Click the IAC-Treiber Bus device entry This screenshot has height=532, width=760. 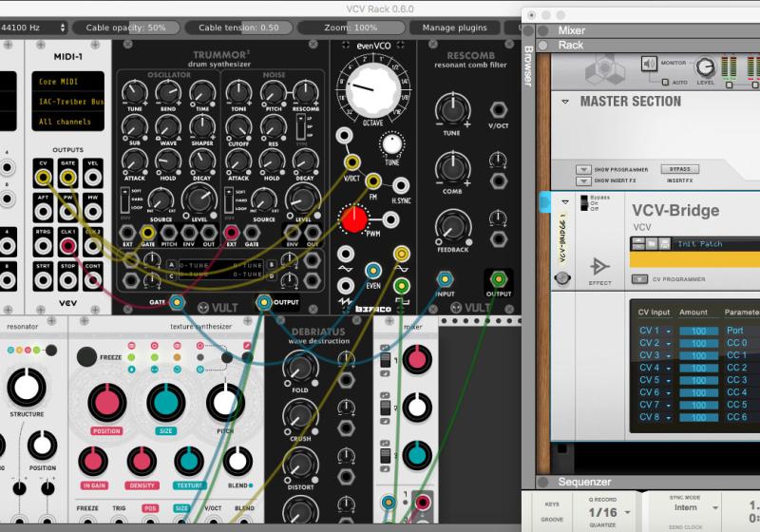67,102
